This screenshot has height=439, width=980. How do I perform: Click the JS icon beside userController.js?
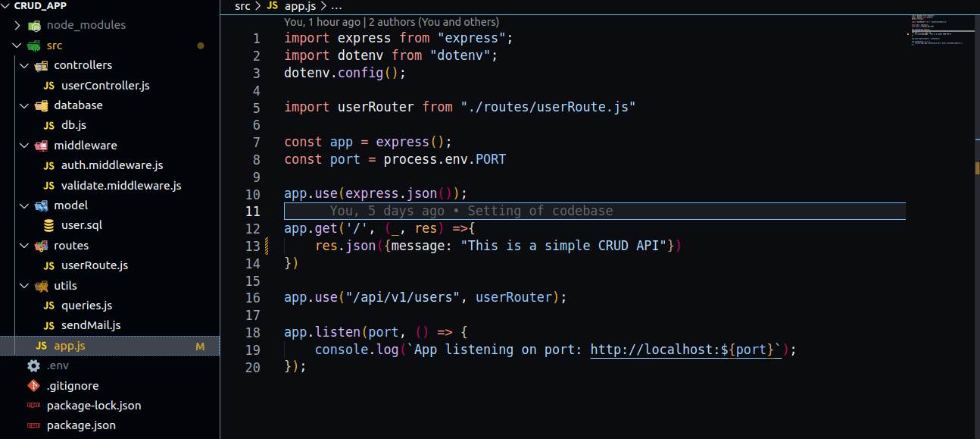tap(48, 86)
